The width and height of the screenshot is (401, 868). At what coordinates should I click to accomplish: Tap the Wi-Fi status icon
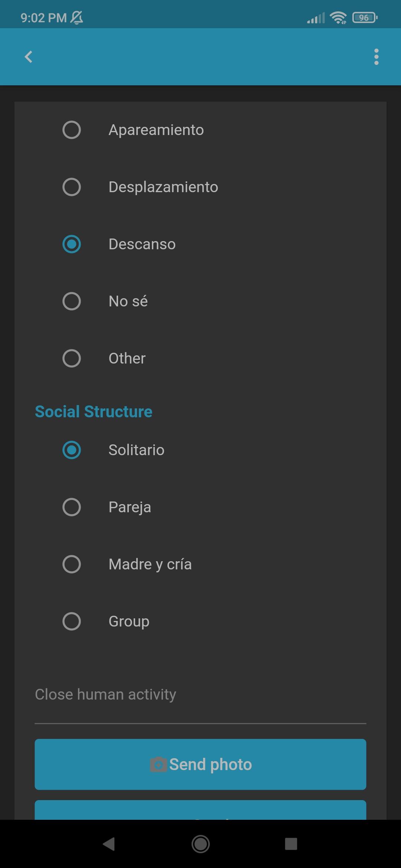pyautogui.click(x=338, y=17)
